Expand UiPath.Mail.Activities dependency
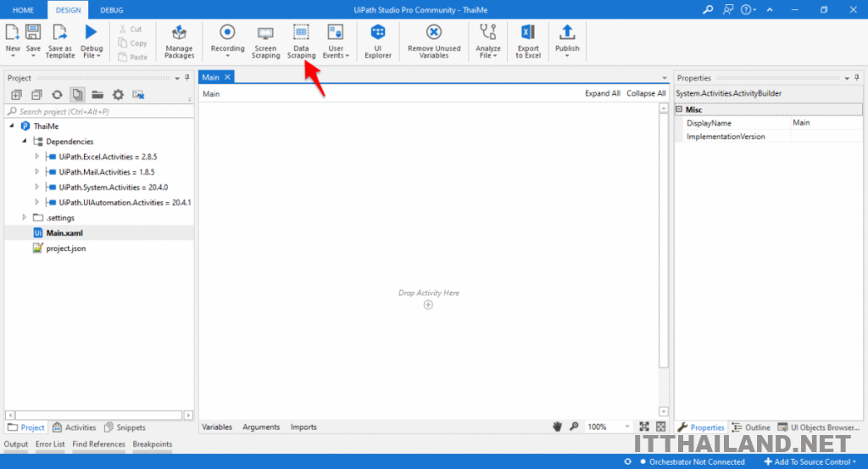Screen dimensions: 868x469 coord(37,171)
